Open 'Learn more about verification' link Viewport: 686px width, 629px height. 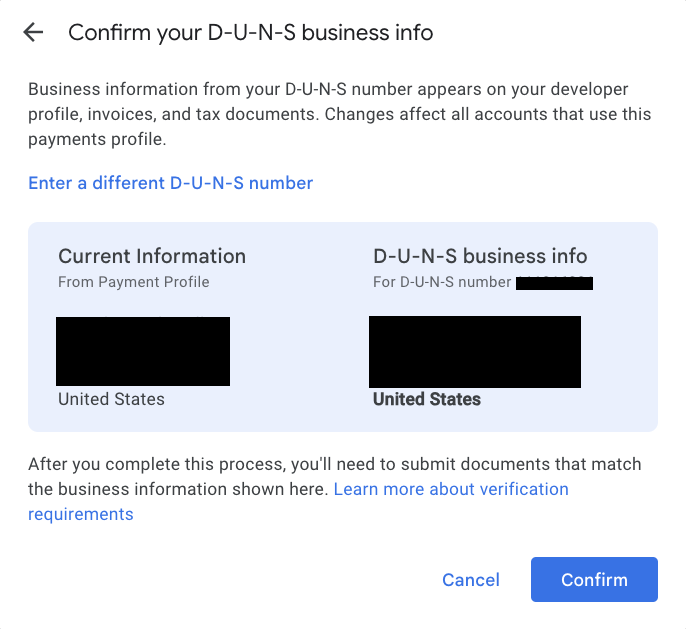[451, 489]
